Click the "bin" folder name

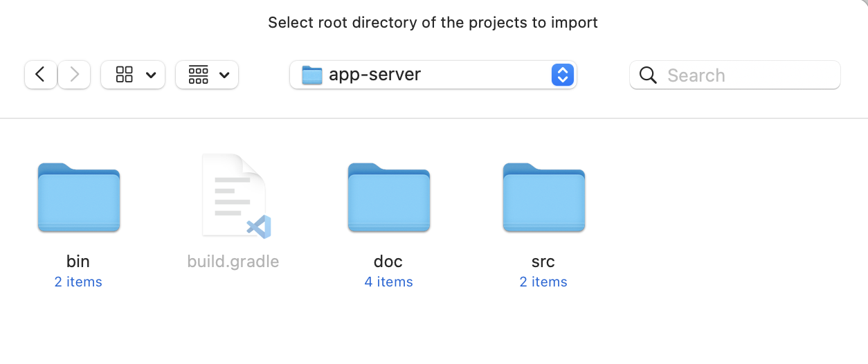click(x=78, y=261)
